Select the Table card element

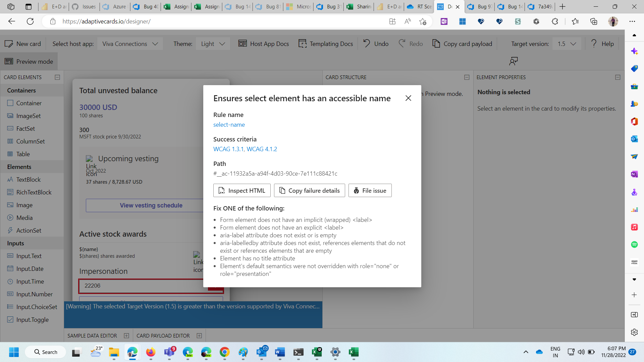point(23,154)
